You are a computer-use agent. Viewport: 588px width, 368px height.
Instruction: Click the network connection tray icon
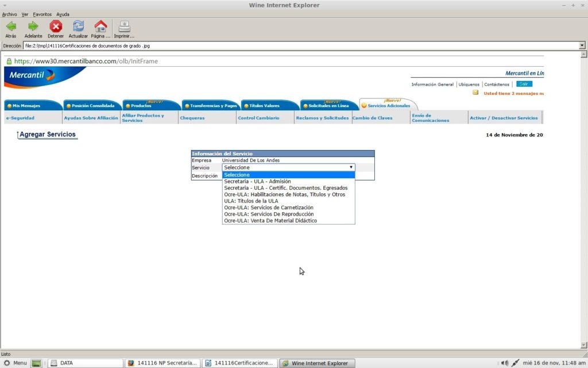pos(516,363)
